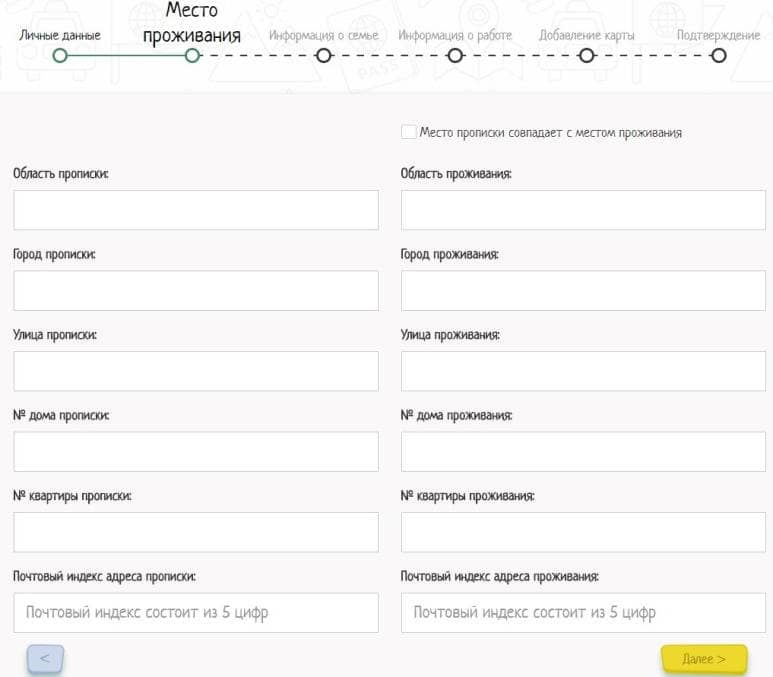Viewport: 773px width, 677px height.
Task: Select the Улица прописки field
Action: pyautogui.click(x=196, y=371)
